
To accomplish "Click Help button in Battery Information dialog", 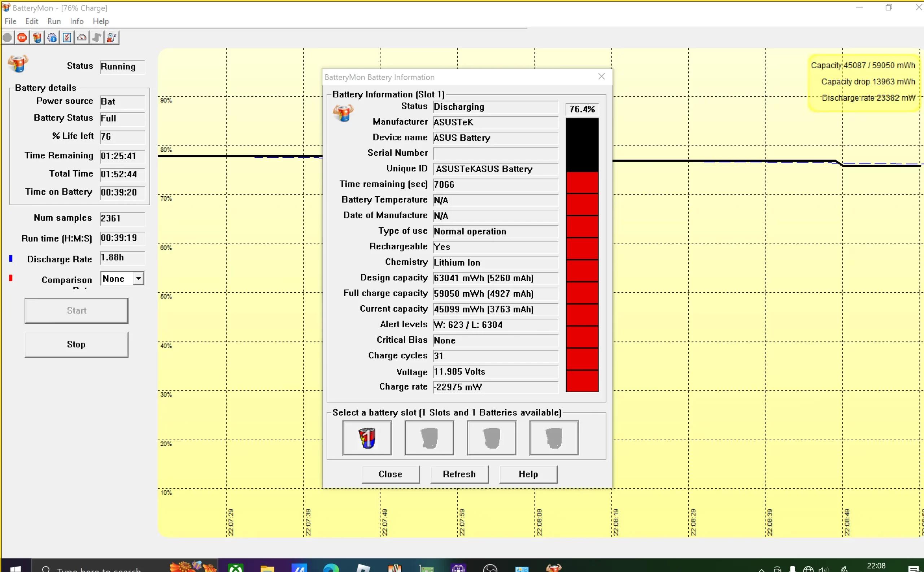I will click(x=528, y=475).
